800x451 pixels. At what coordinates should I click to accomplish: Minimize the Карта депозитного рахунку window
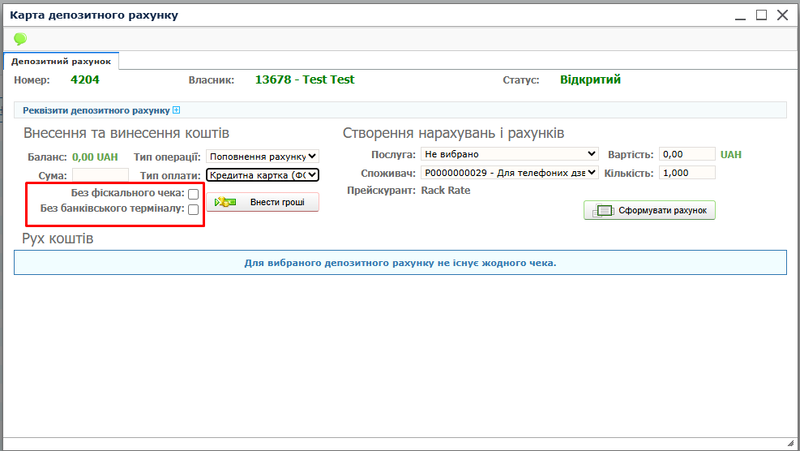click(738, 16)
